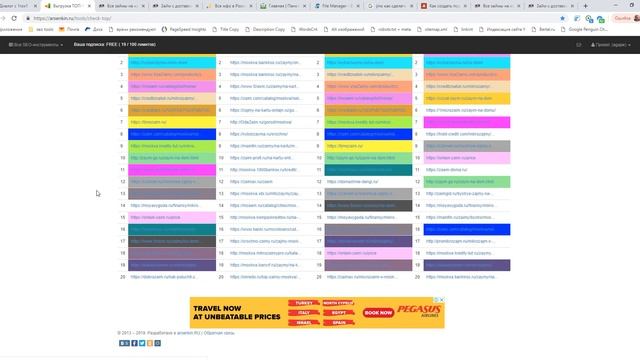
Task: Expand the Привет user account dropdown
Action: point(611,45)
